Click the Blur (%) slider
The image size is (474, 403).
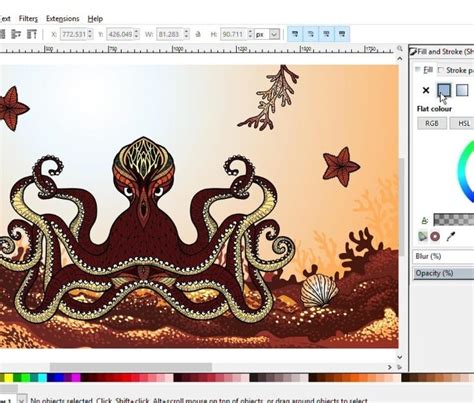(444, 256)
